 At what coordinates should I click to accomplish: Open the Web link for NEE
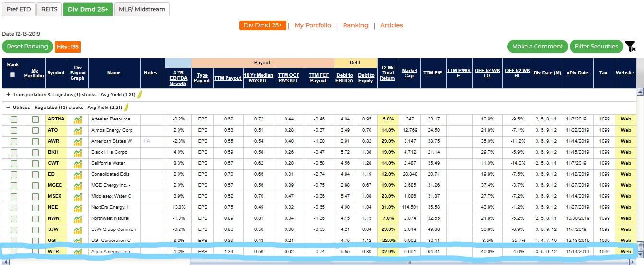click(x=626, y=207)
